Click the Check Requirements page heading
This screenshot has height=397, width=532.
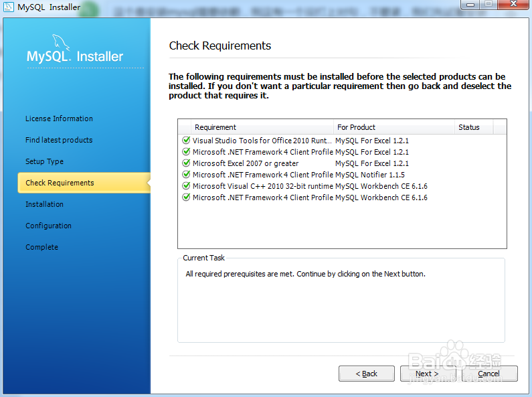click(220, 46)
